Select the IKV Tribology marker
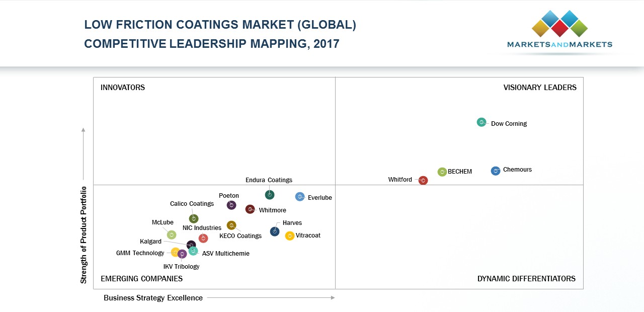This screenshot has height=312, width=644. 182,254
